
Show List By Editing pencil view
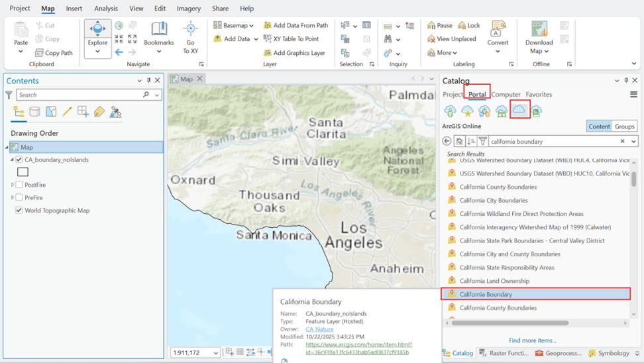click(x=67, y=112)
